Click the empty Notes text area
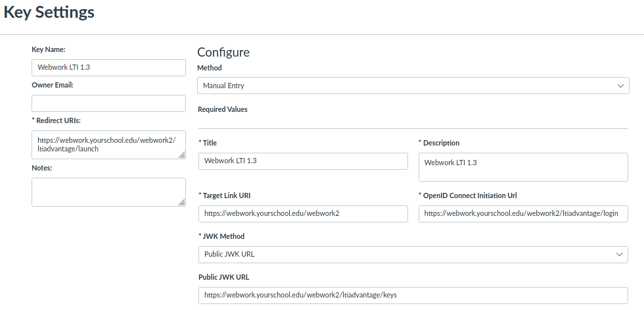This screenshot has height=310, width=644. click(x=109, y=192)
